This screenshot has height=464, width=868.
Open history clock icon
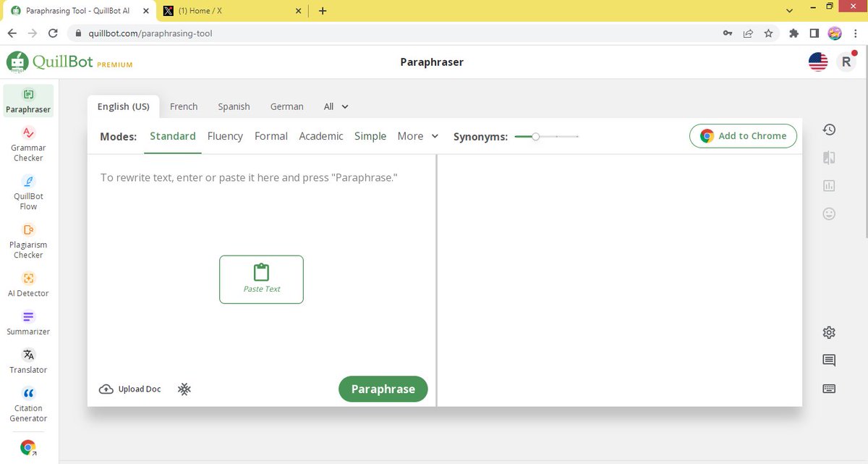click(829, 130)
